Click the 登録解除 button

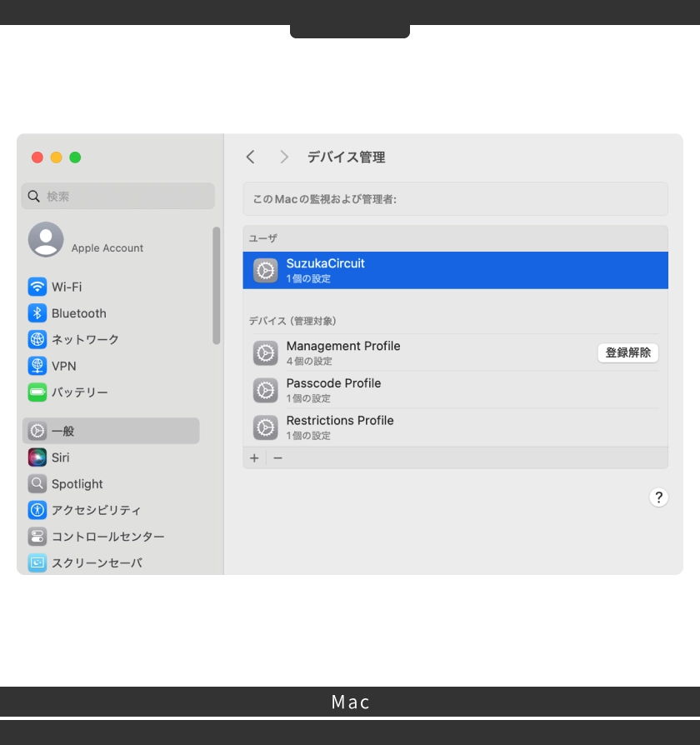point(627,352)
